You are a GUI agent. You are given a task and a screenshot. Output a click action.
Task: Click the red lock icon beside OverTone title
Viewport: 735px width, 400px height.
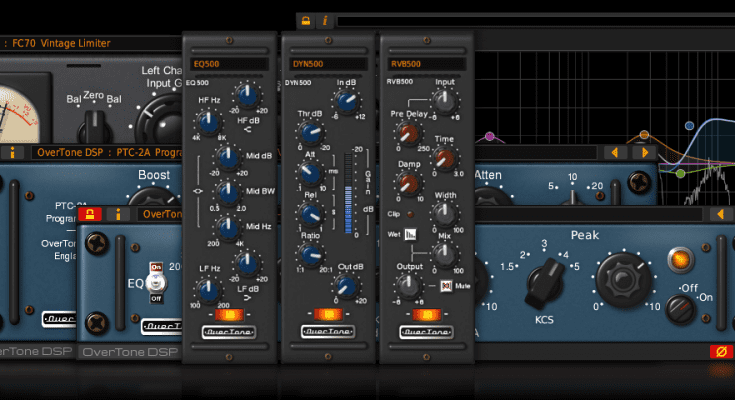point(93,214)
